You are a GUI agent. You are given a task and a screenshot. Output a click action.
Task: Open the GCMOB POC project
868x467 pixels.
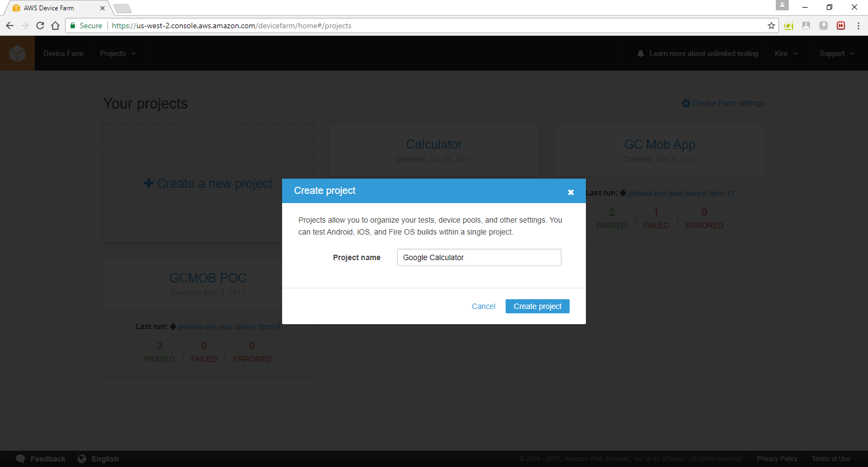coord(208,278)
